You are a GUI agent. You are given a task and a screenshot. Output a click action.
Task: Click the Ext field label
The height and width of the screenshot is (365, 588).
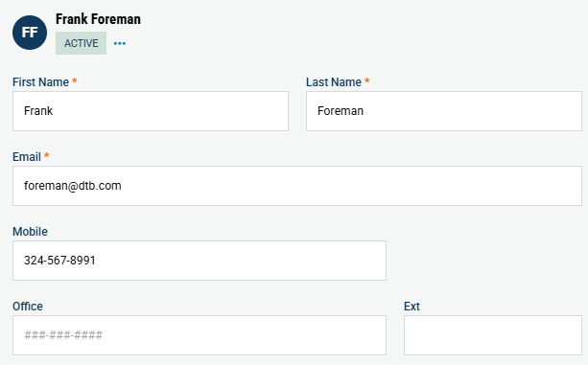coord(412,307)
